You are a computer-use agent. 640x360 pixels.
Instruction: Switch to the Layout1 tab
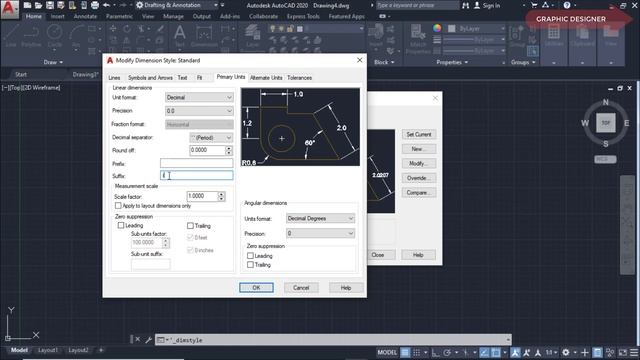pos(48,350)
